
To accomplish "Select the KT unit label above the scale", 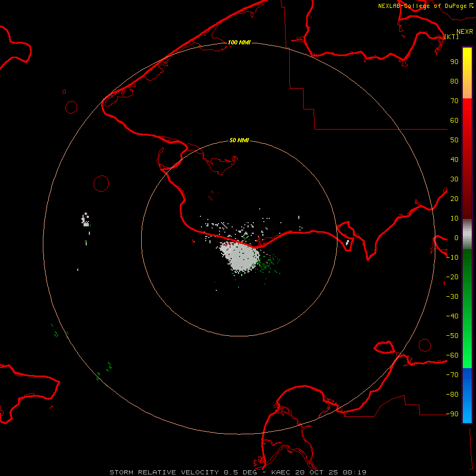I will (452, 36).
